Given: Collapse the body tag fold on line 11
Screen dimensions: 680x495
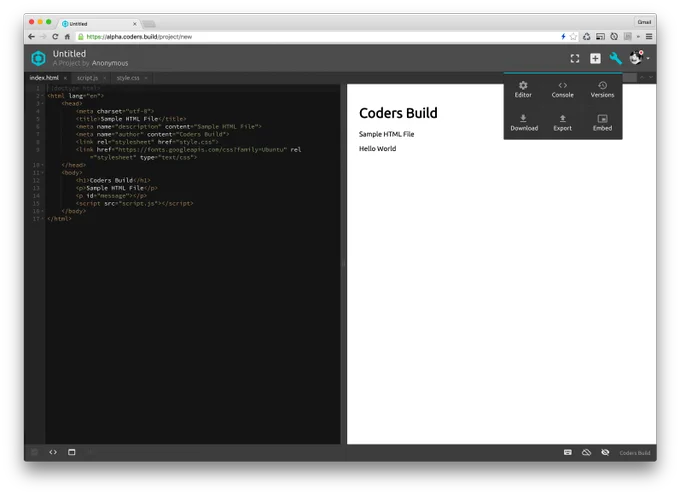Looking at the screenshot, I should (x=42, y=173).
